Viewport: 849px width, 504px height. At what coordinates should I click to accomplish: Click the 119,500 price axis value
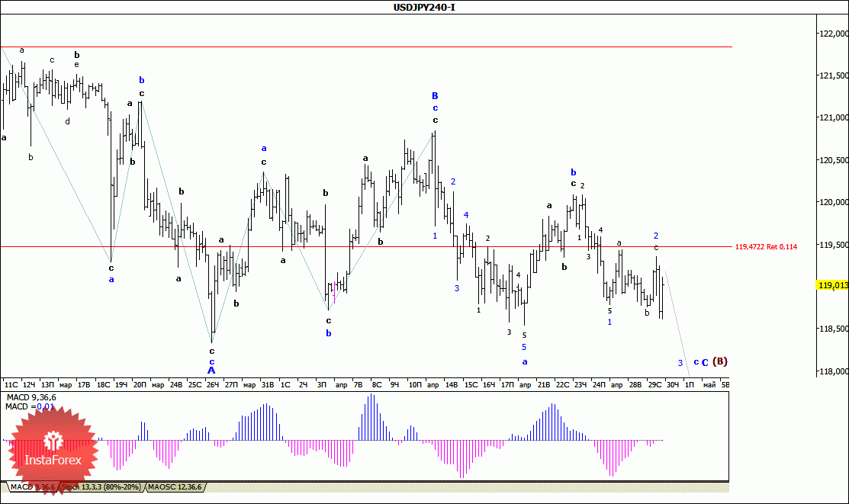tap(834, 245)
